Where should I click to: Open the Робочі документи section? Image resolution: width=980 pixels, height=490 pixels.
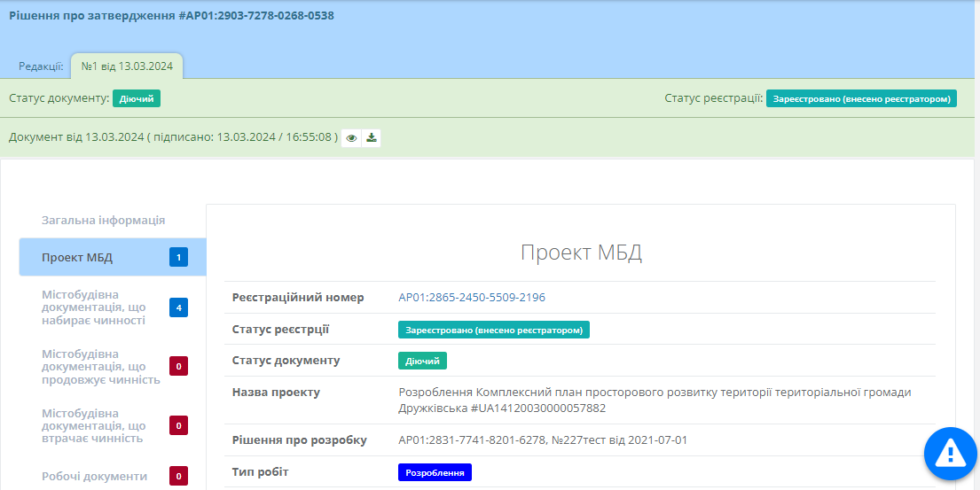click(x=94, y=476)
